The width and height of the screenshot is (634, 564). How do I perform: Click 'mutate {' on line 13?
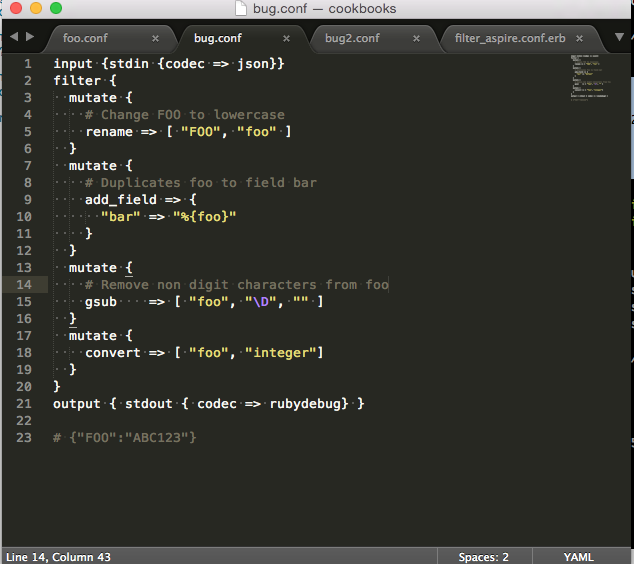pyautogui.click(x=101, y=268)
